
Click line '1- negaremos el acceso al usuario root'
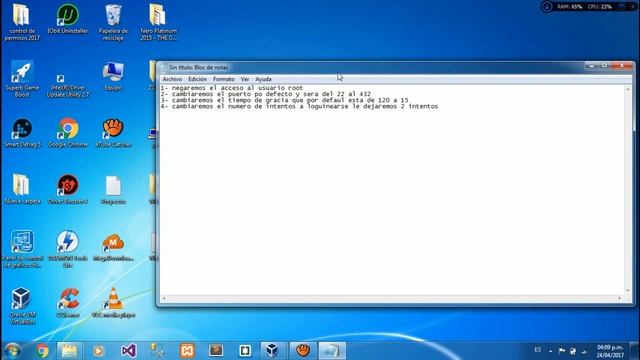click(232, 88)
